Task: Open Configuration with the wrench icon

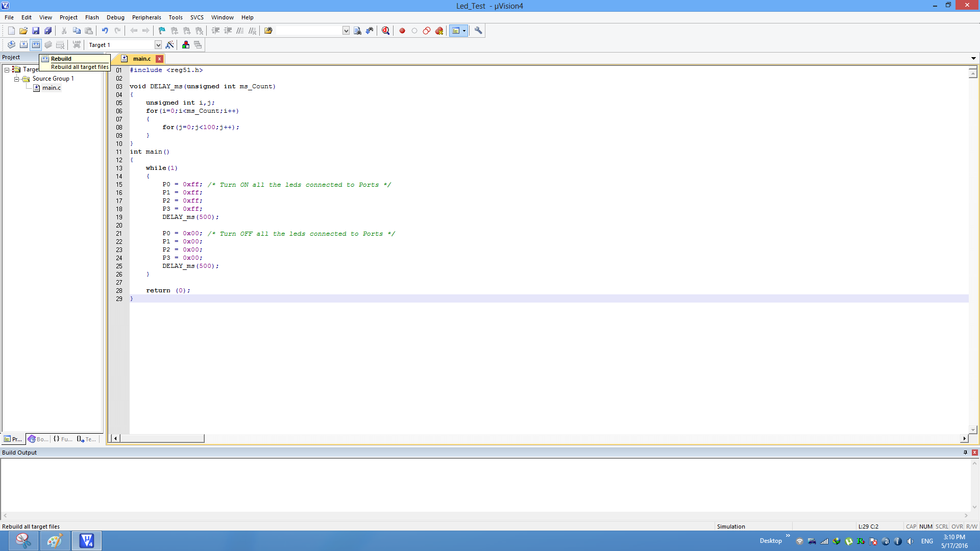Action: tap(478, 31)
